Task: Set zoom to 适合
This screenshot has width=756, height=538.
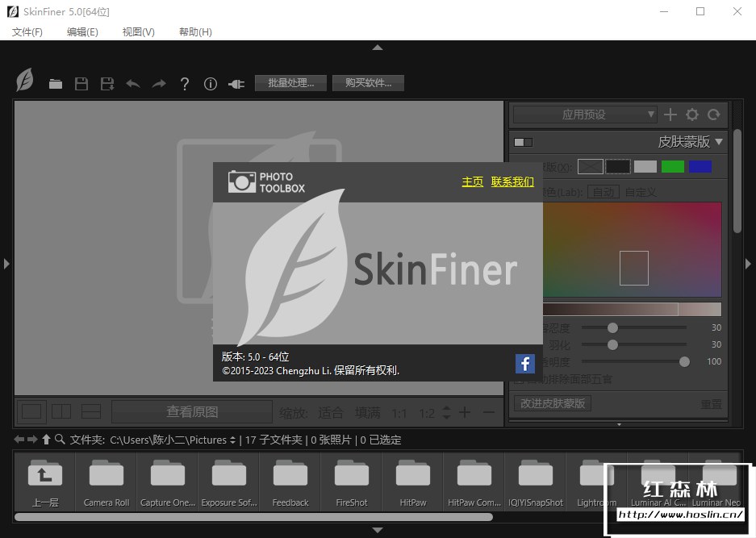Action: [330, 413]
